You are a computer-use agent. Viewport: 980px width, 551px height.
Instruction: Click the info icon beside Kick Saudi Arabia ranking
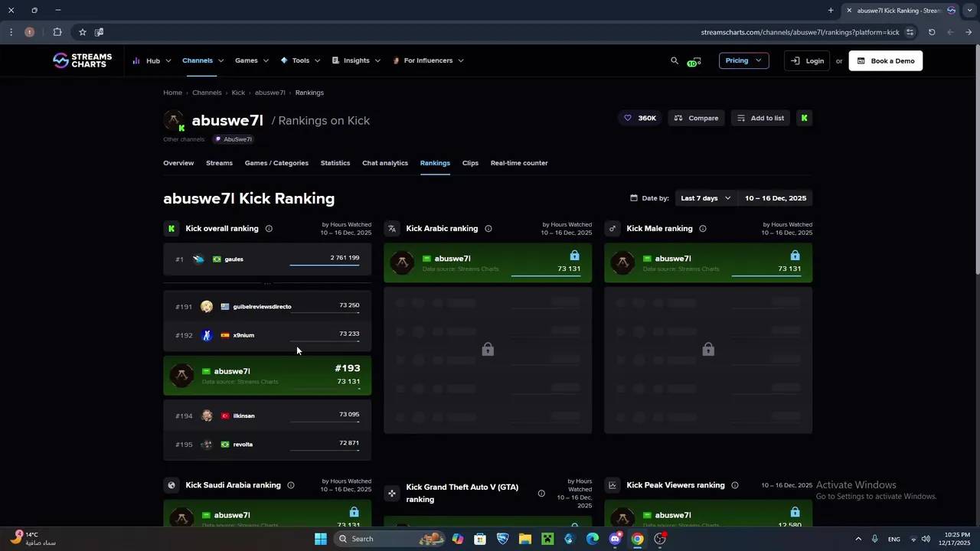pos(291,485)
